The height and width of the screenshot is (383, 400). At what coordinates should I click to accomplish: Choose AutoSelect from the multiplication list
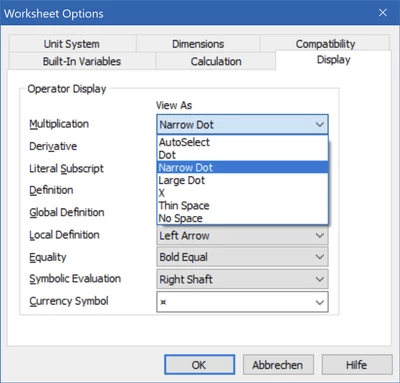[x=242, y=142]
